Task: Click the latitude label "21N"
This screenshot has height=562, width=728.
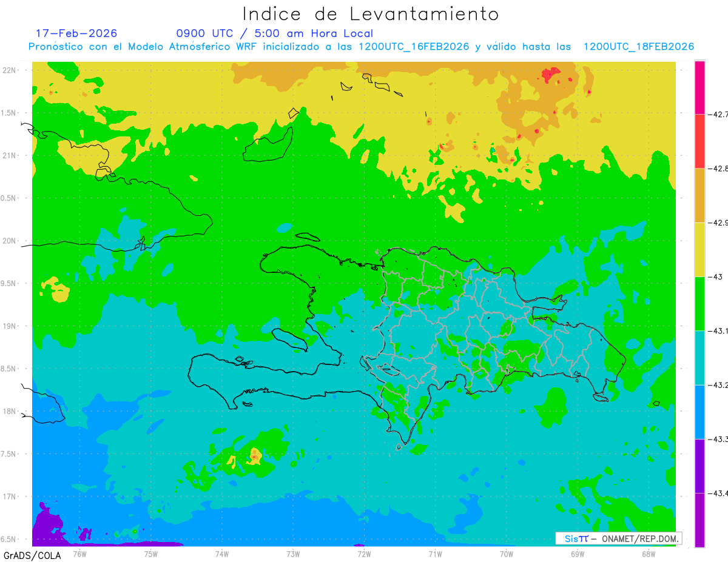Action: pyautogui.click(x=10, y=155)
